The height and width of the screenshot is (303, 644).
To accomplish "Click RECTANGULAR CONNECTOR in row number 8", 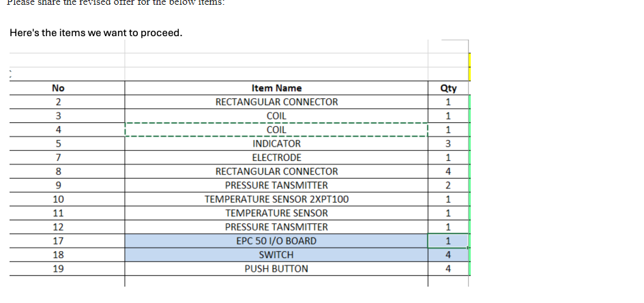I will click(x=276, y=171).
